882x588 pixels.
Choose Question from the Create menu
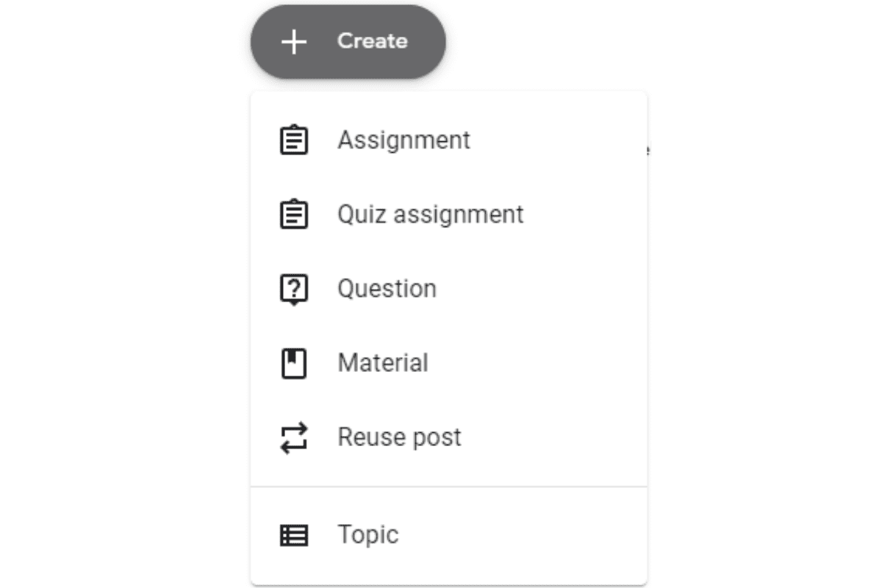coord(387,288)
